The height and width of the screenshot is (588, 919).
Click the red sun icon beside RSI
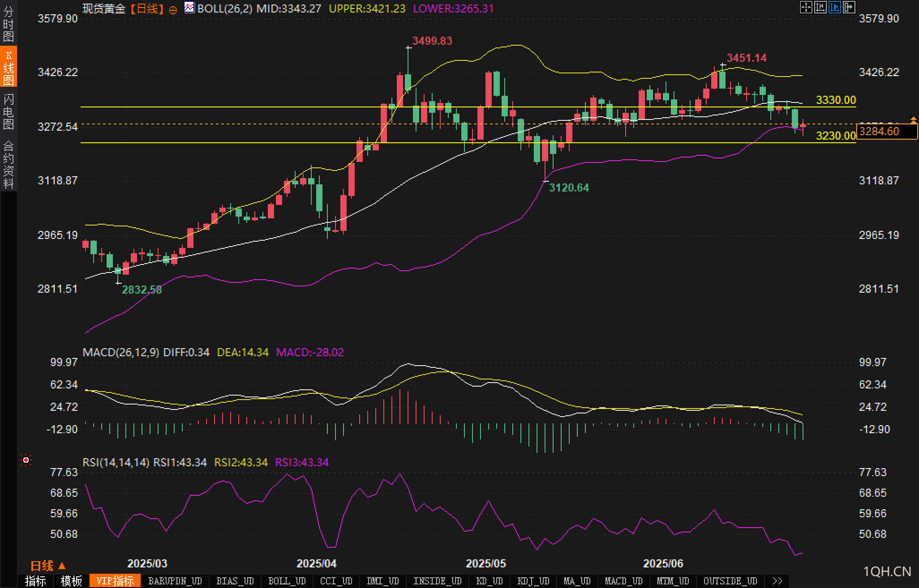click(26, 460)
